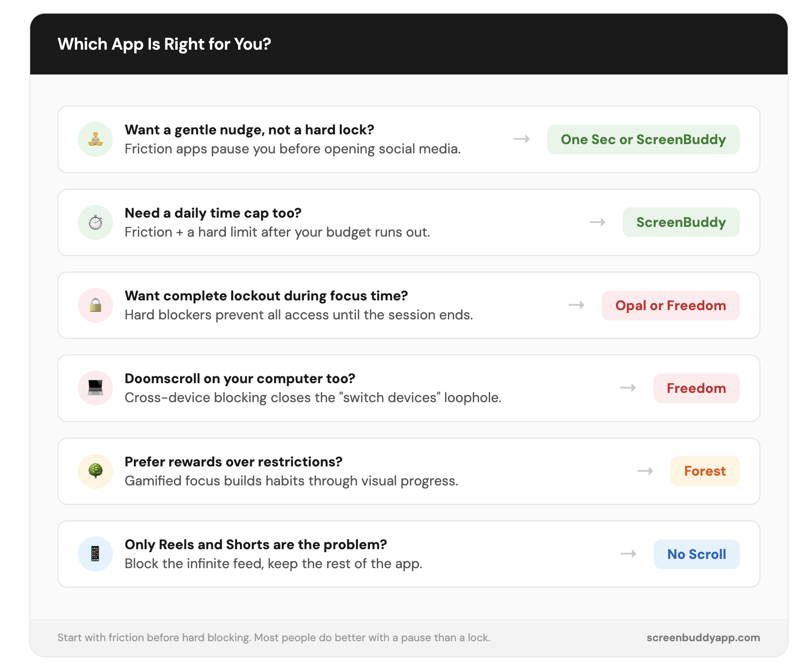The image size is (812, 667).
Task: Click the meditating person icon
Action: click(95, 139)
